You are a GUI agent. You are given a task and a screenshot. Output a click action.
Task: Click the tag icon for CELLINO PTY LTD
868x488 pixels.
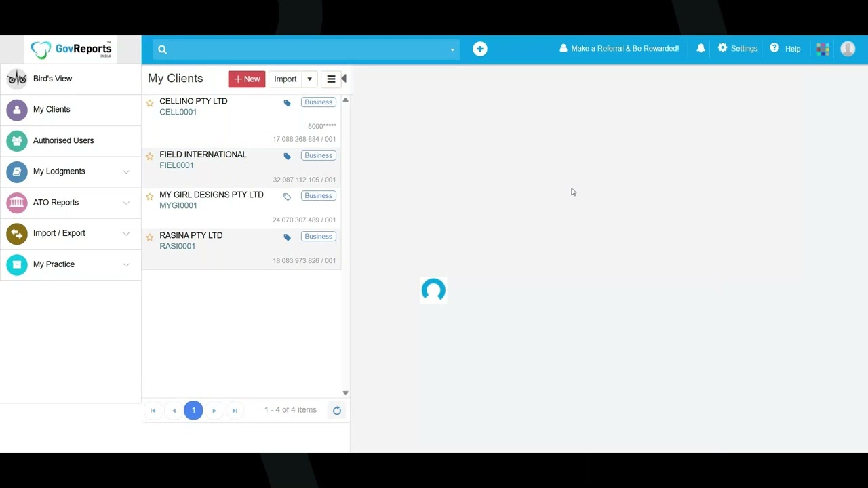coord(287,103)
